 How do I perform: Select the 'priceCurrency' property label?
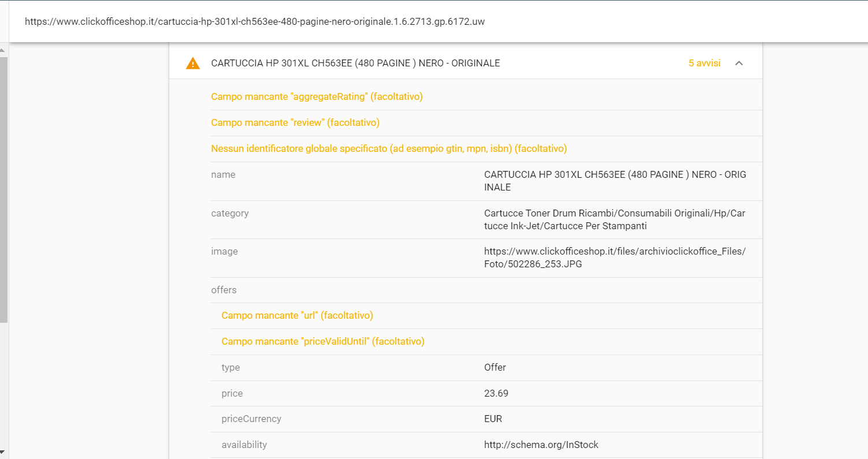tap(251, 419)
